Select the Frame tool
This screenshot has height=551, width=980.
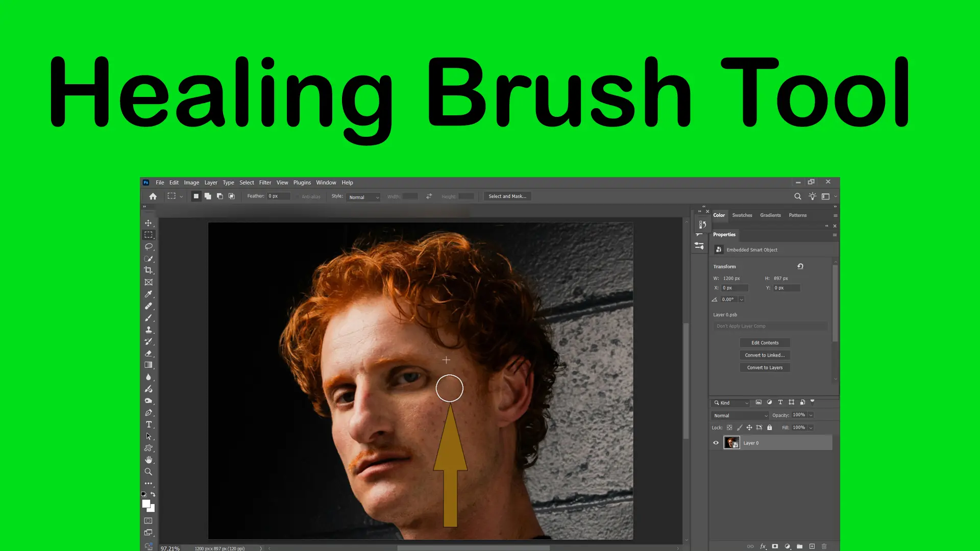tap(149, 282)
